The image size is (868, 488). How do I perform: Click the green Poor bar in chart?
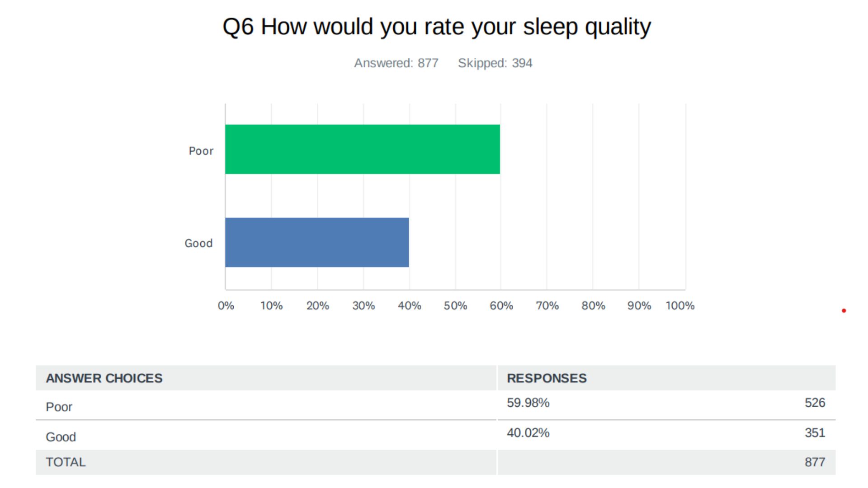click(x=362, y=149)
